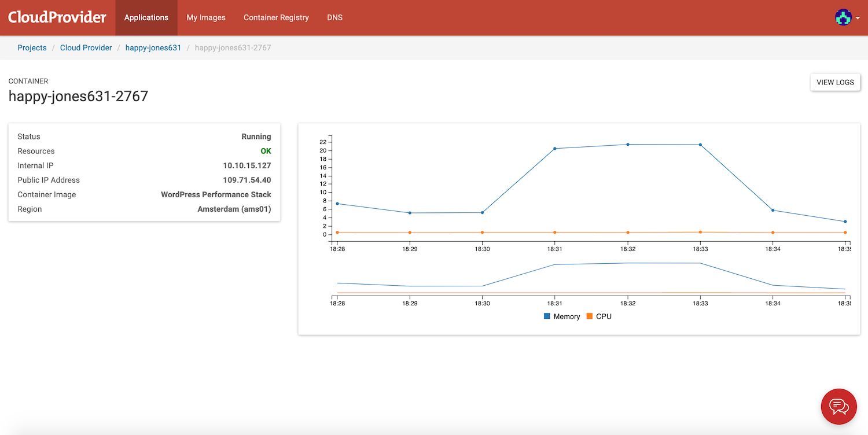Expand the account dropdown caret
868x435 pixels.
[857, 18]
